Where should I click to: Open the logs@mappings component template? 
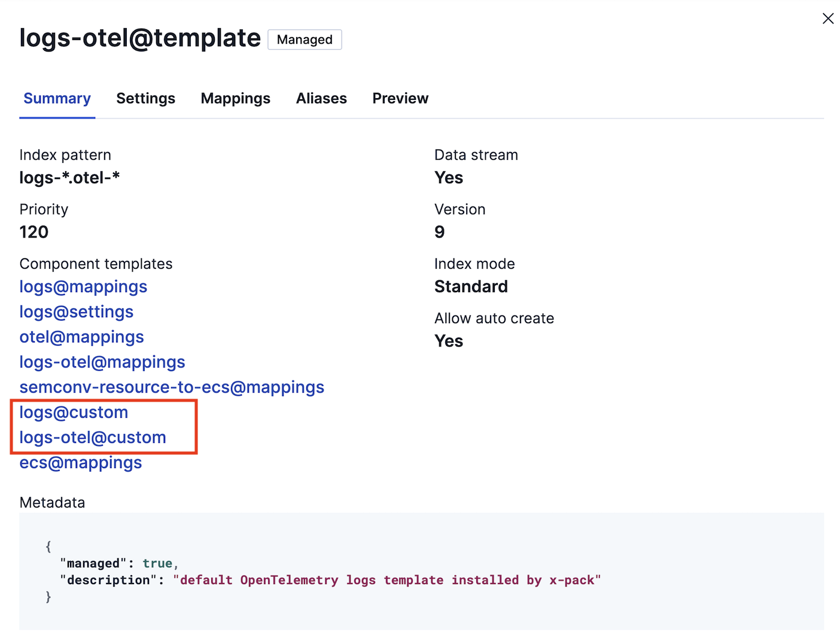[83, 287]
